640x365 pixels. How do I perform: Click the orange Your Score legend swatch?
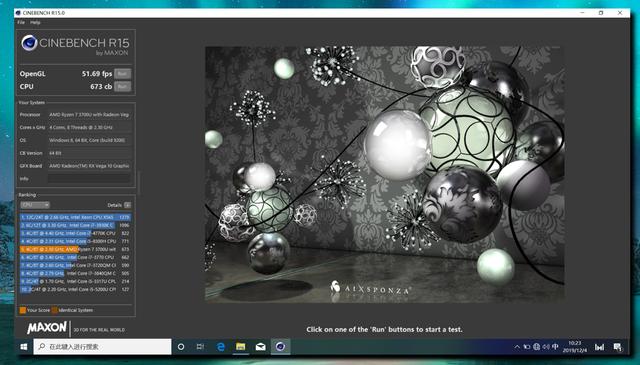click(x=23, y=310)
